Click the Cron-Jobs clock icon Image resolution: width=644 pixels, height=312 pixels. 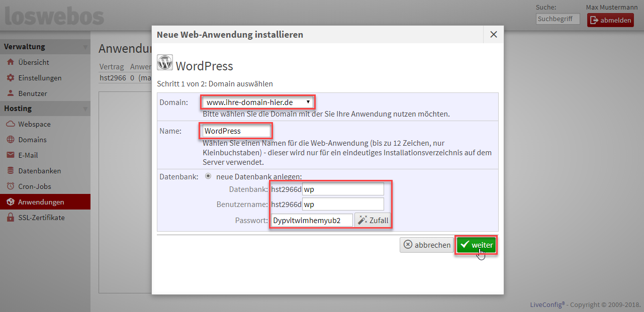[x=10, y=186]
